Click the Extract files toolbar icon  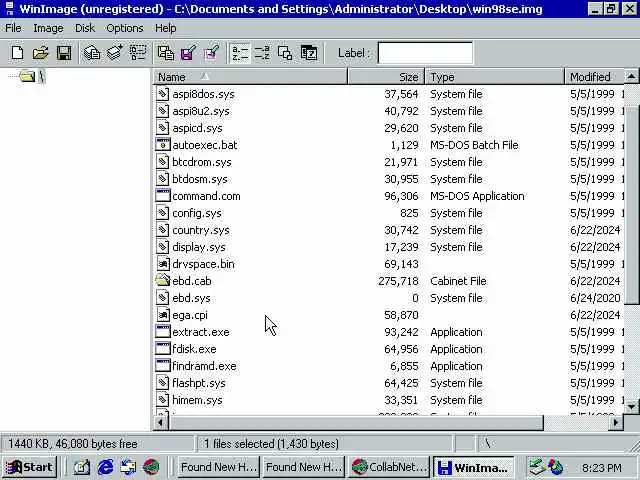(x=189, y=53)
